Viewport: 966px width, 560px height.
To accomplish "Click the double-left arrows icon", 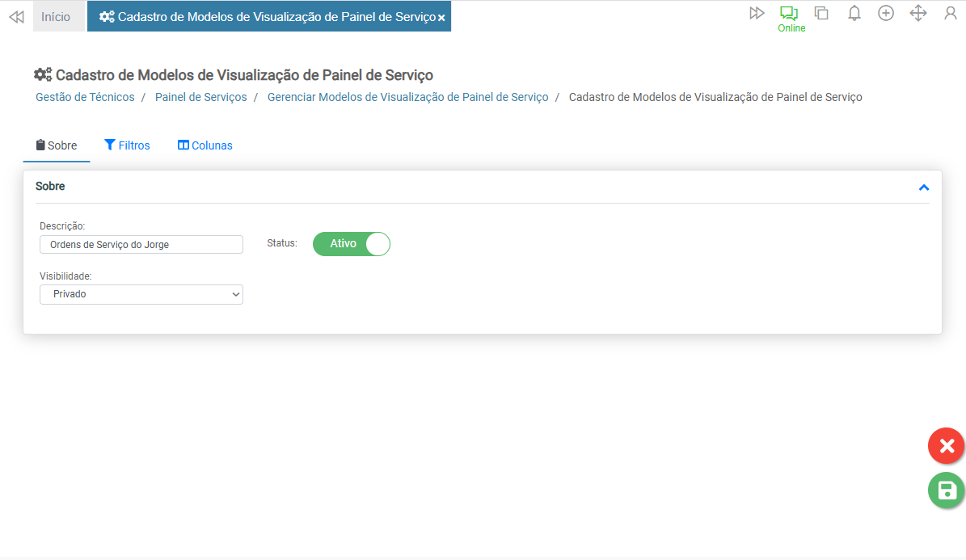I will tap(16, 17).
